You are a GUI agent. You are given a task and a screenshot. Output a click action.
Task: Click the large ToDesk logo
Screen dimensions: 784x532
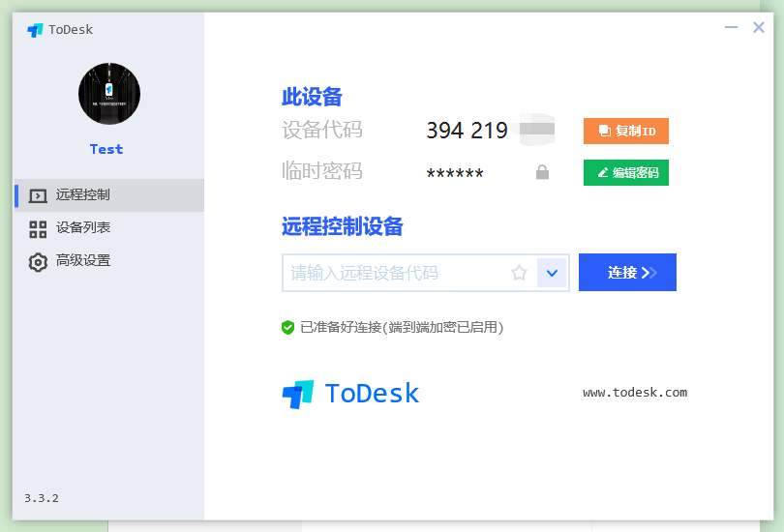coord(351,394)
